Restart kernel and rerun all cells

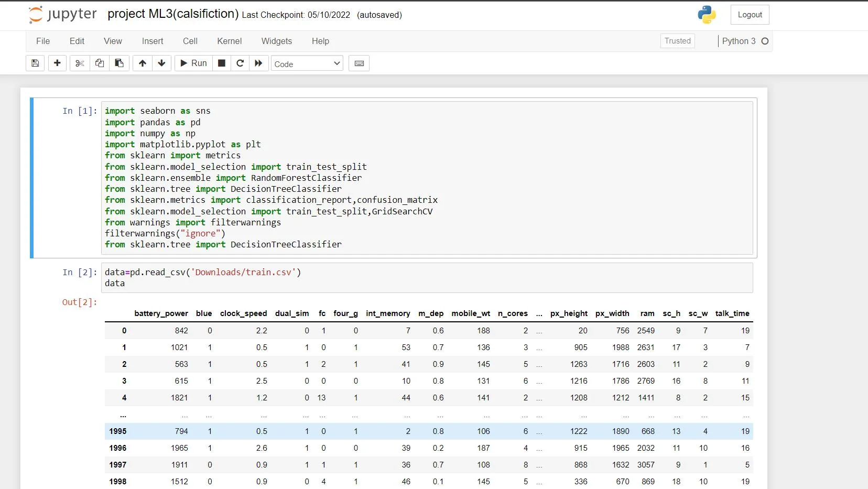258,63
